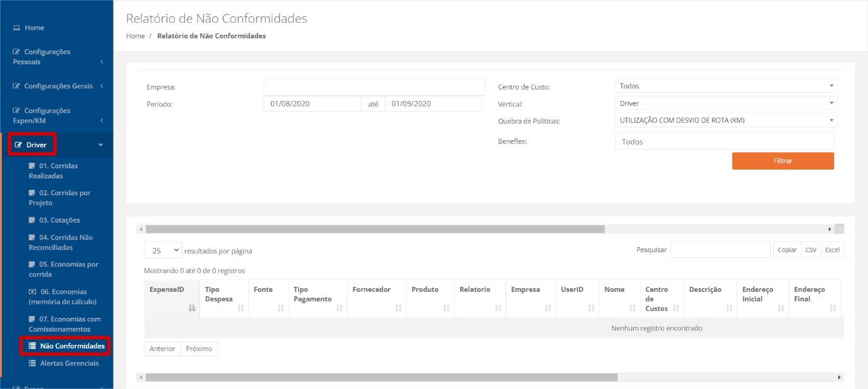Image resolution: width=868 pixels, height=389 pixels.
Task: Click left arrow of bottom horizontal scrollbar
Action: (x=141, y=377)
